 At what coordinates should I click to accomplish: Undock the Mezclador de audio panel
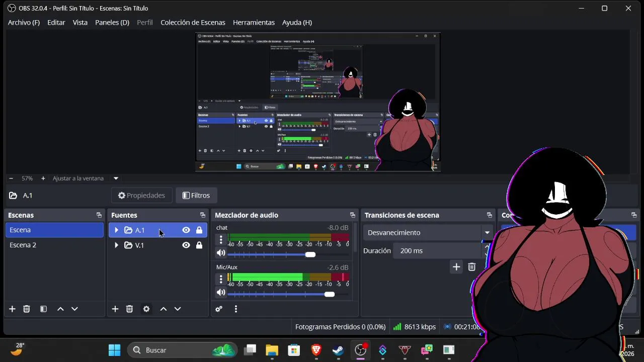point(352,215)
